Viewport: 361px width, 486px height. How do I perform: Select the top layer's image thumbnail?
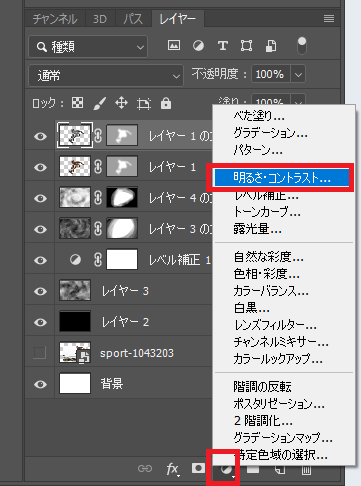[75, 135]
